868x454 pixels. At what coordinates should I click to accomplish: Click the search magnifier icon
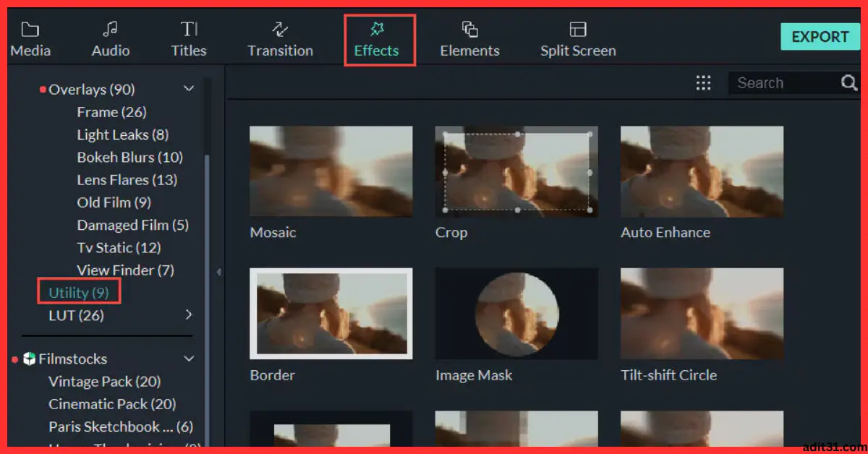[x=849, y=83]
